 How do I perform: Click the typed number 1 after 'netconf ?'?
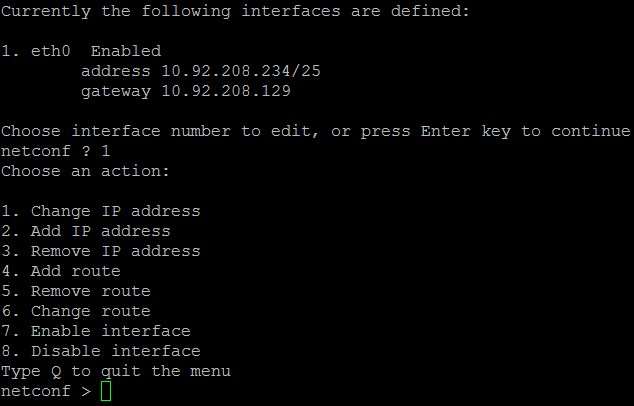coord(105,151)
